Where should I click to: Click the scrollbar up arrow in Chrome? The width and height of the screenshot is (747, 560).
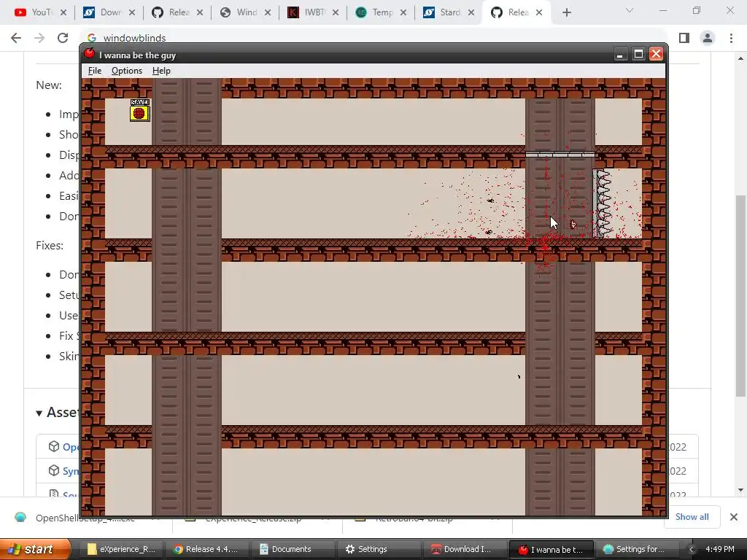[x=740, y=58]
